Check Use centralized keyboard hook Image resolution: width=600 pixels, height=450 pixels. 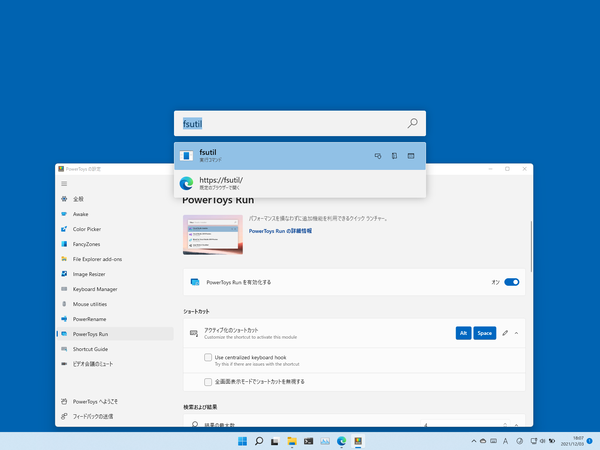tap(209, 357)
